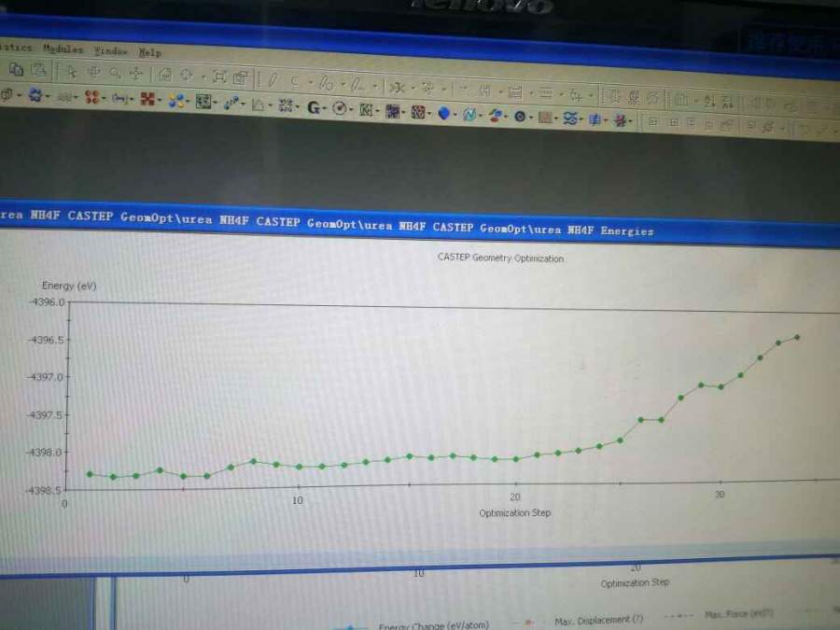Open the red and blue swirl module icon
Image resolution: width=840 pixels, height=630 pixels.
tap(495, 115)
